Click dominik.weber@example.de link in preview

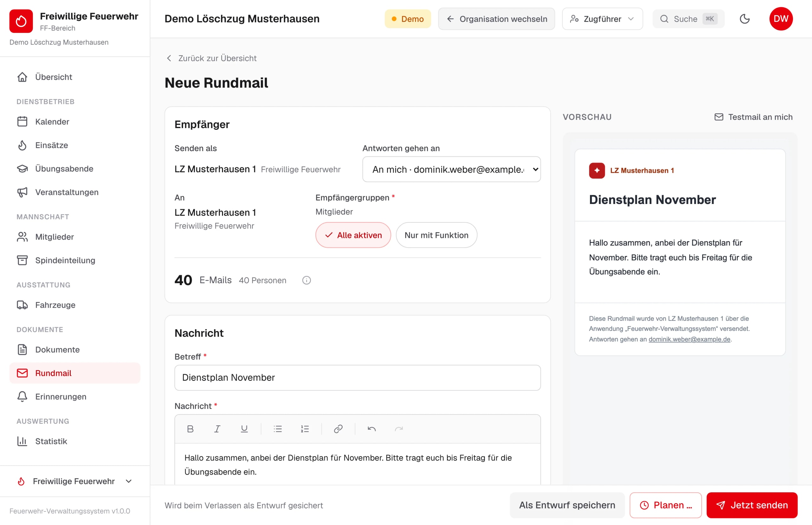pos(689,339)
